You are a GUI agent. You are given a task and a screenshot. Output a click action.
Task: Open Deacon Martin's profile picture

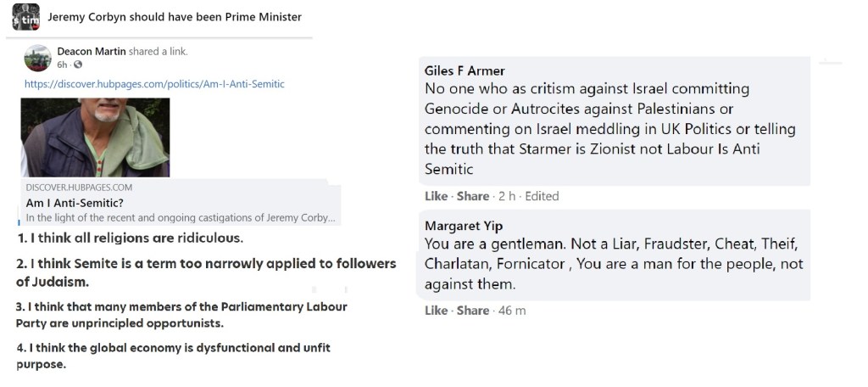37,58
